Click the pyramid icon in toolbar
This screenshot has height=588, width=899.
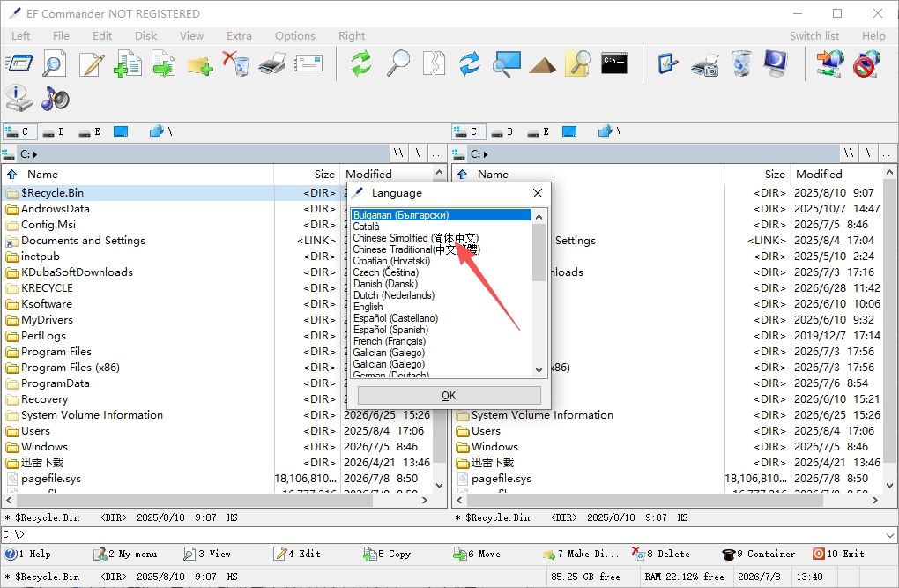pos(542,64)
